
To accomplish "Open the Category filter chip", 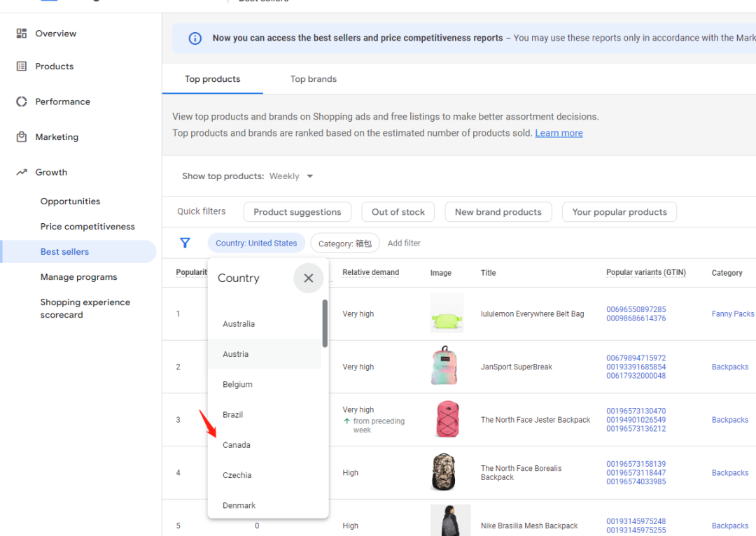I will tap(344, 244).
